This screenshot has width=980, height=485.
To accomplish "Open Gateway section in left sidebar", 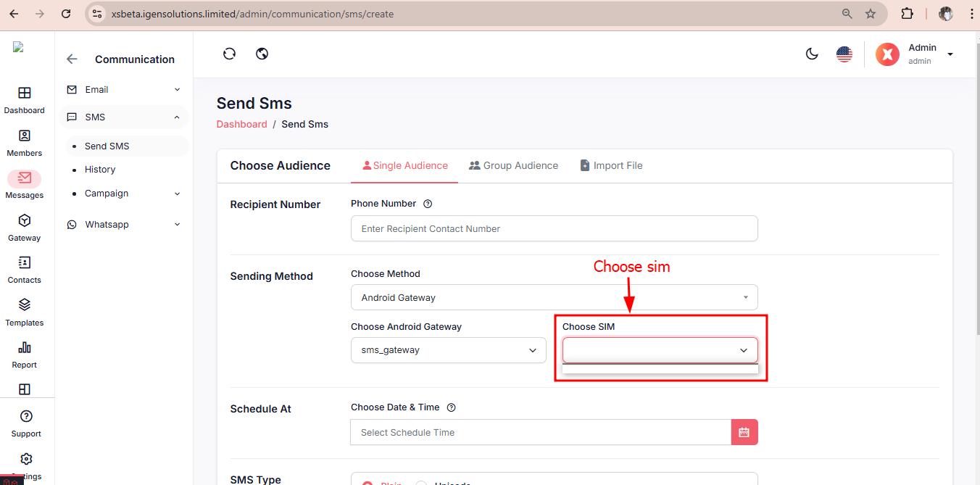I will 25,227.
